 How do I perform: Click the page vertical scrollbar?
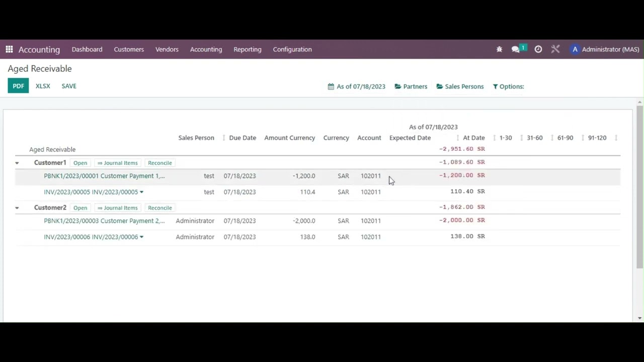(x=640, y=186)
